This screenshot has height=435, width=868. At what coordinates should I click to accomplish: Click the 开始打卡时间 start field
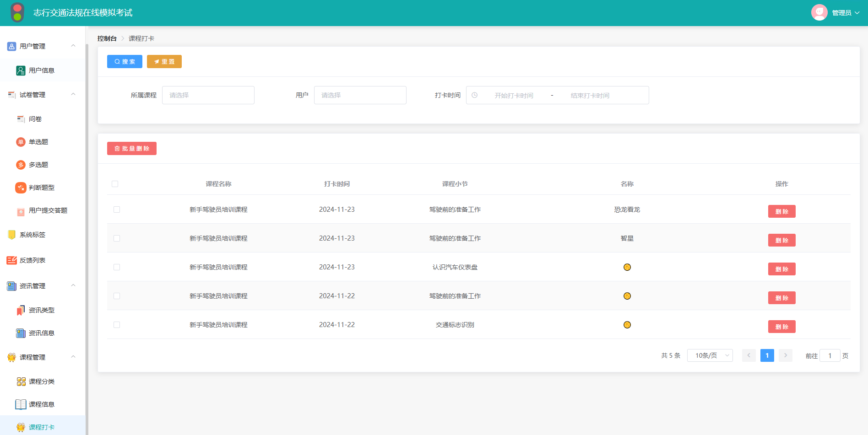(x=514, y=95)
